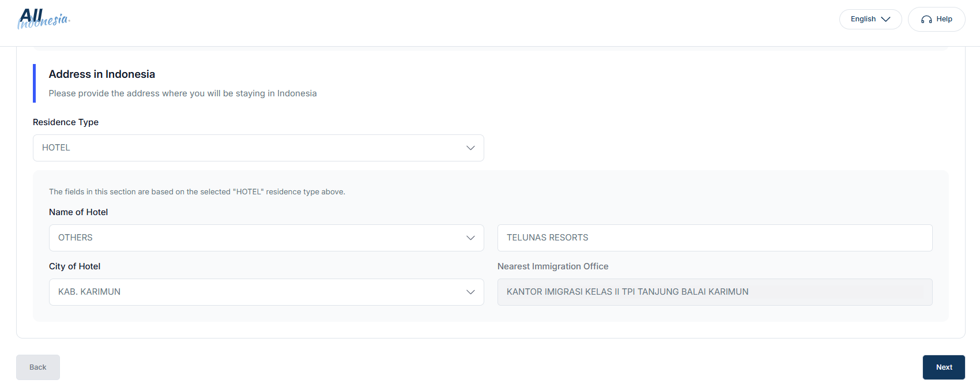Select the Nearest Immigration Office KANTOR IMIGRASI field
980x391 pixels.
click(x=715, y=292)
